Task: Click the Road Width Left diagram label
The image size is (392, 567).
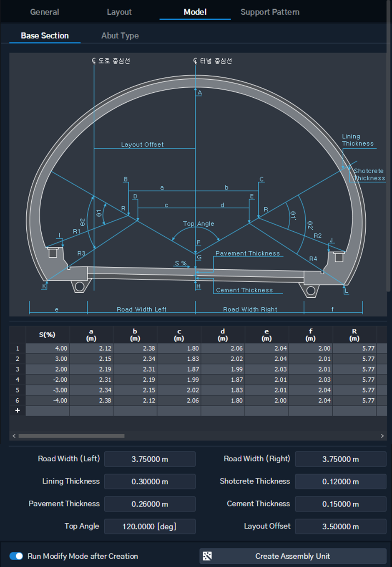Action: click(141, 309)
